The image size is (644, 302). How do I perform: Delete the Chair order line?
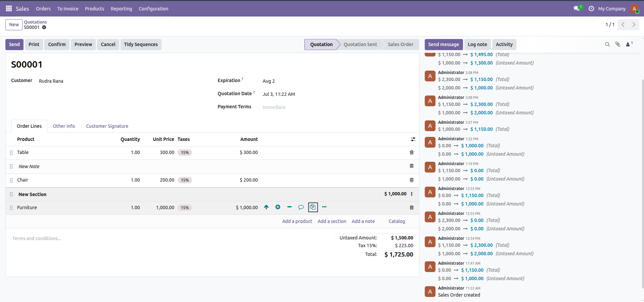point(412,180)
